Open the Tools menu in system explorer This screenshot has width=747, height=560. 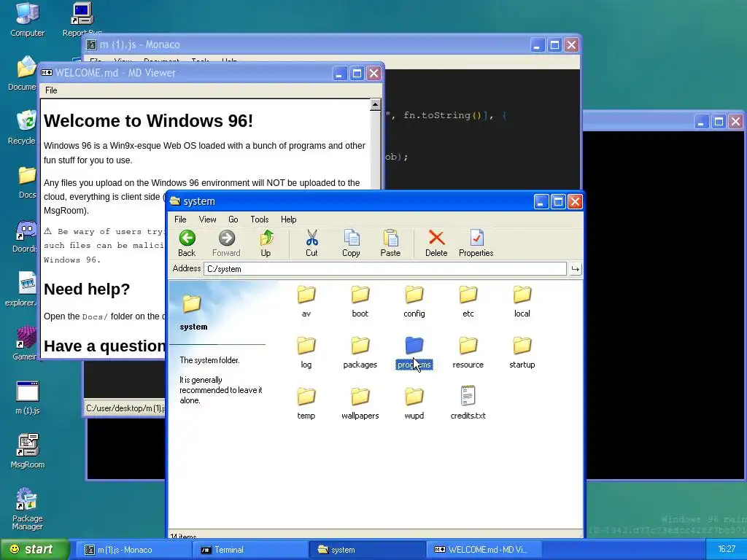click(x=260, y=219)
